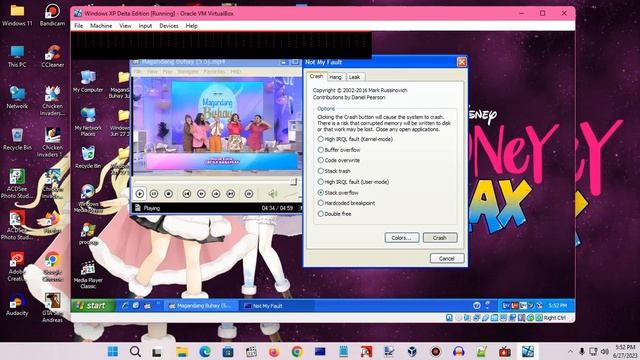Open the GTA San Andreas desktop shortcut

(53, 308)
